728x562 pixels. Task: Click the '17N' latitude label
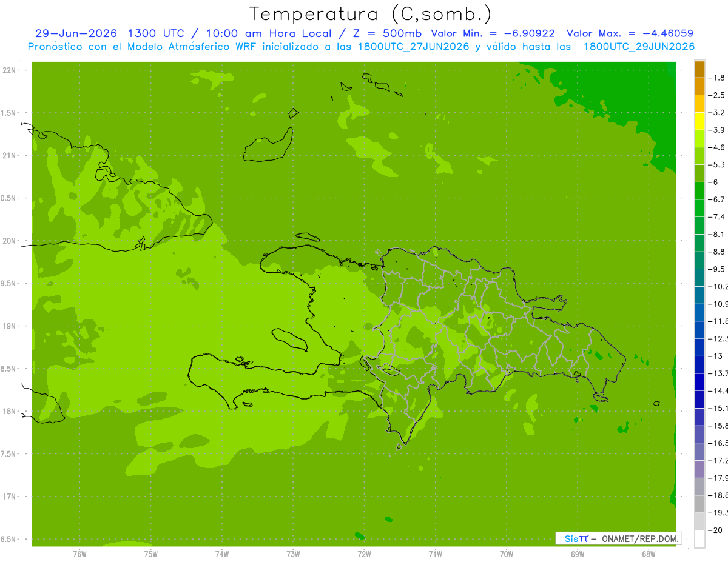(9, 497)
